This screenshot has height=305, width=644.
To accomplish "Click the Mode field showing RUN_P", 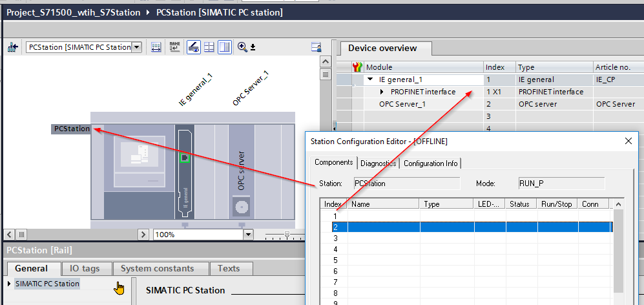I will (x=561, y=184).
